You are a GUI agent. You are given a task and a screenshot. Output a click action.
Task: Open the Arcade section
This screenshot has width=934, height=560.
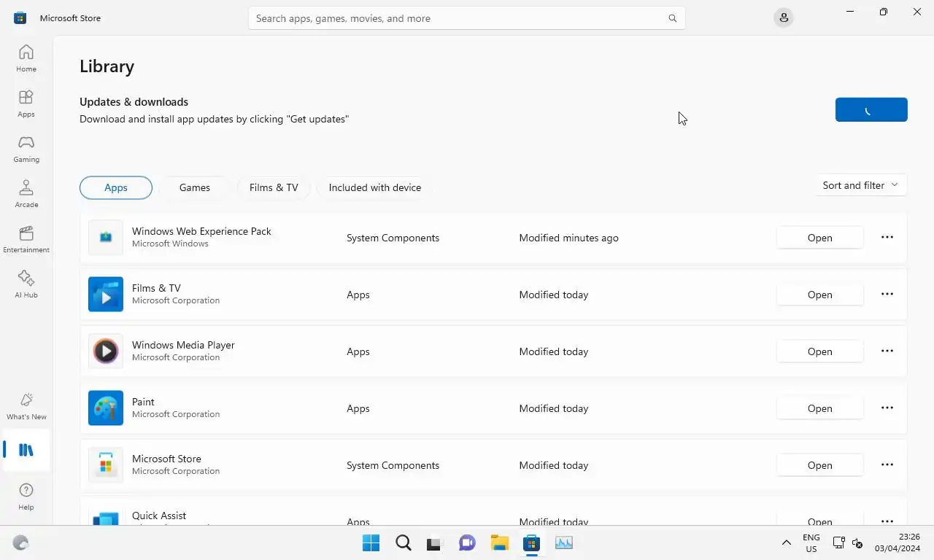tap(26, 194)
